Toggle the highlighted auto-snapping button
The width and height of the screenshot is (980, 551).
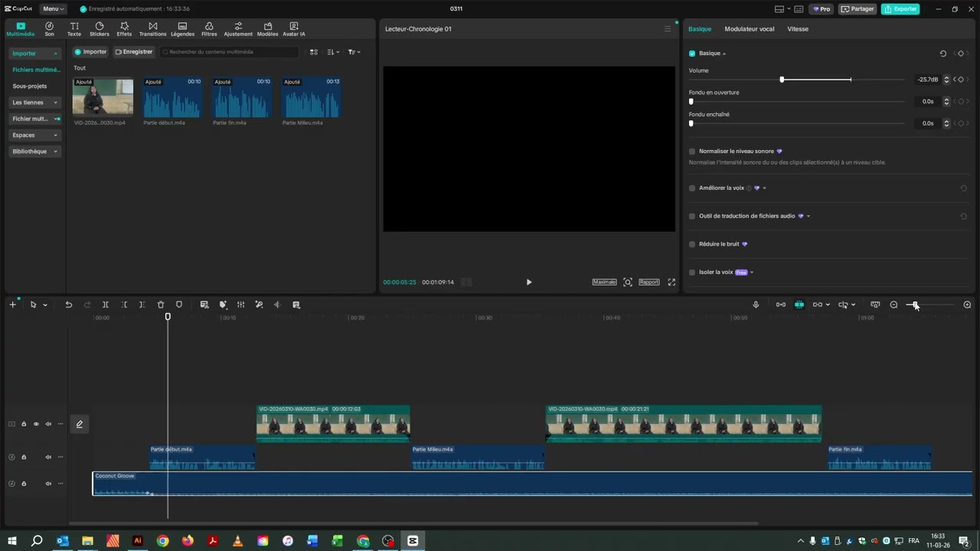(x=799, y=305)
